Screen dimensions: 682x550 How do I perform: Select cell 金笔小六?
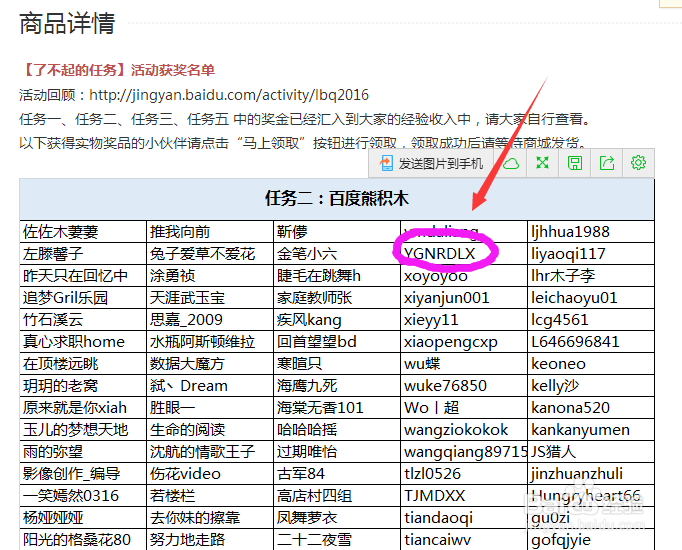tap(337, 254)
